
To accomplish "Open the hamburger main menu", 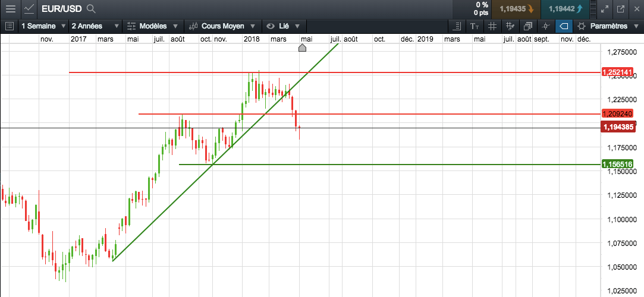I will [x=10, y=9].
